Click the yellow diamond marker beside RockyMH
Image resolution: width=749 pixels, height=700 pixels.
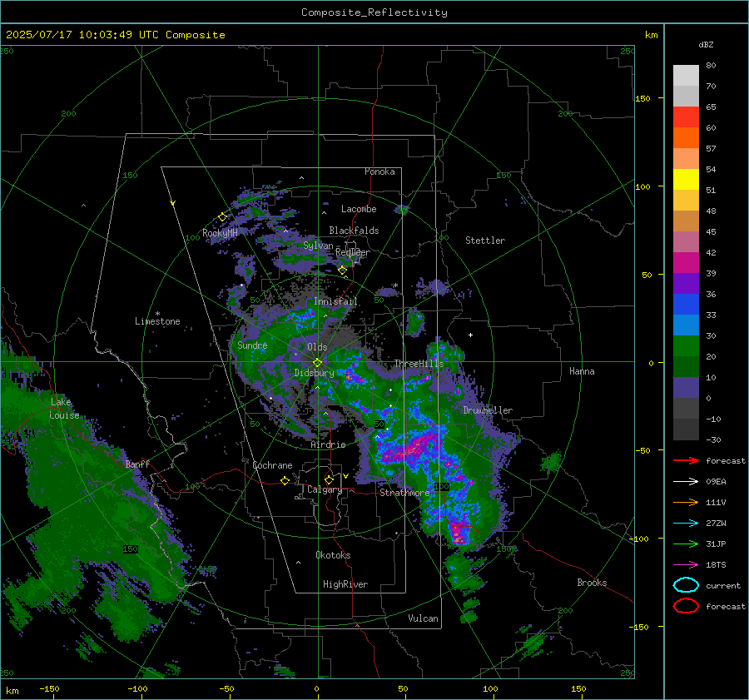[x=222, y=217]
